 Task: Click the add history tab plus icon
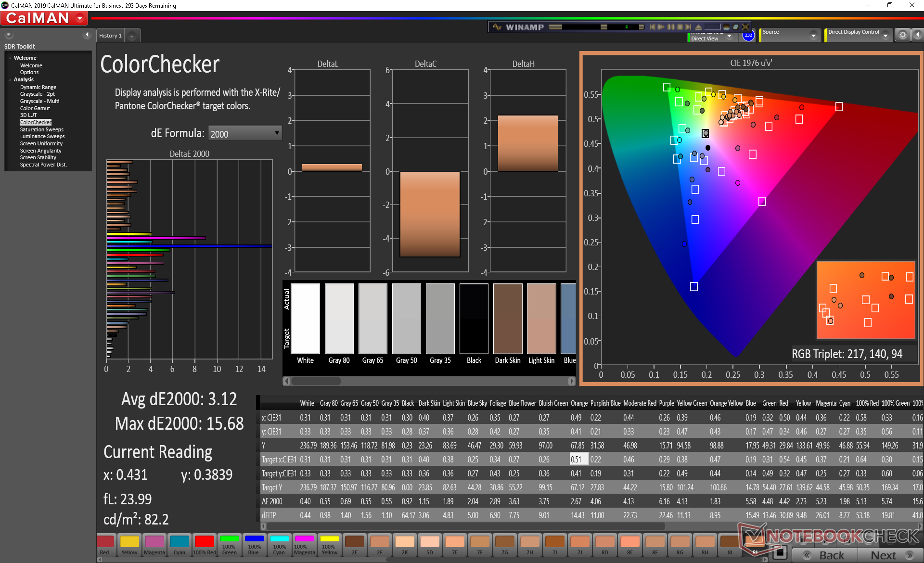click(x=132, y=36)
